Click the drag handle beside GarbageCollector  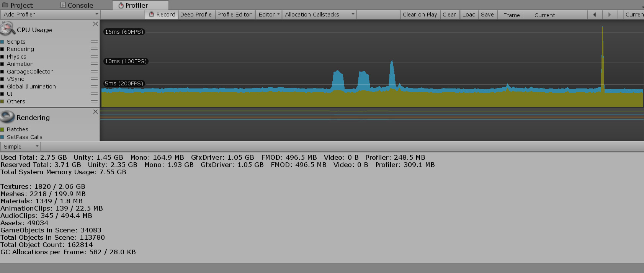click(94, 72)
